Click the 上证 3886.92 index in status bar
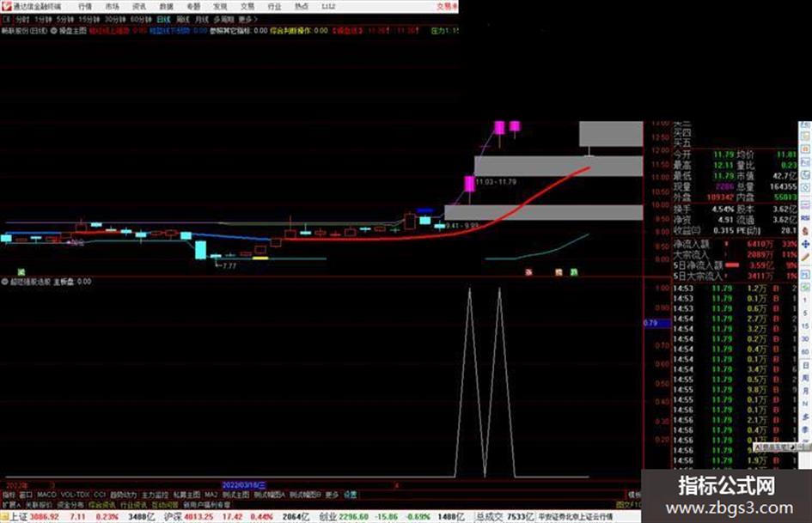This screenshot has height=523, width=812. pyautogui.click(x=34, y=517)
